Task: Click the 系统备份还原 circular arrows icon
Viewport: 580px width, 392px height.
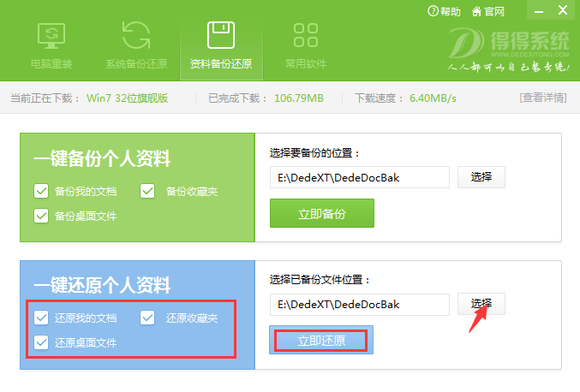Action: [x=137, y=36]
